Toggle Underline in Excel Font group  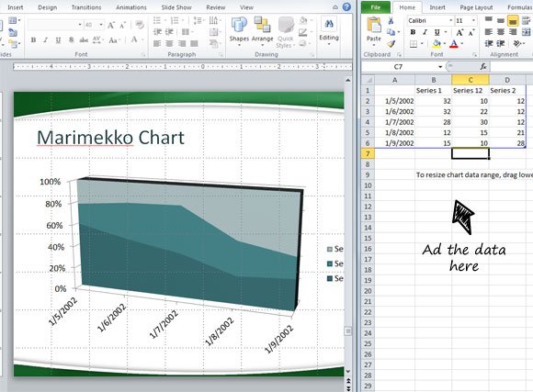tap(437, 32)
